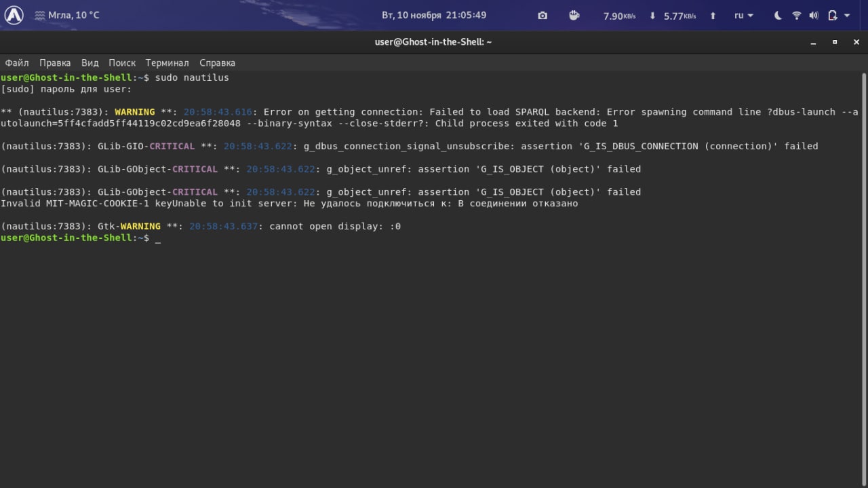The height and width of the screenshot is (488, 868).
Task: Click the battery status icon
Action: coord(832,16)
